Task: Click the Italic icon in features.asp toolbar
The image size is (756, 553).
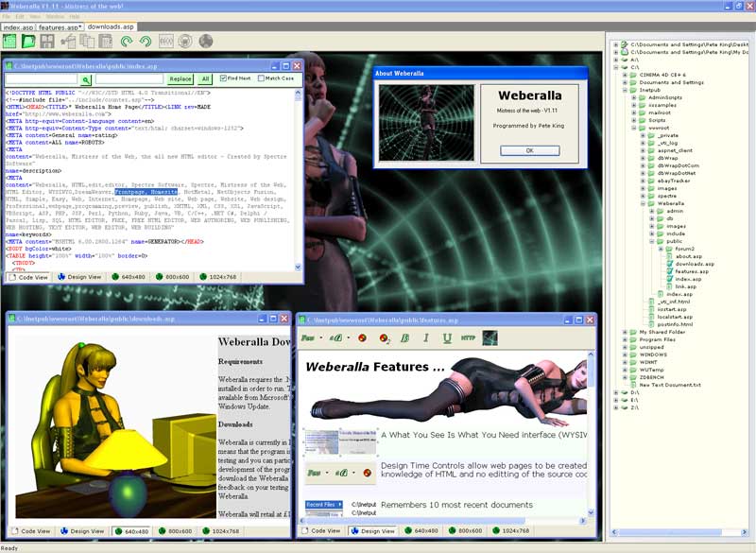Action: click(x=426, y=338)
